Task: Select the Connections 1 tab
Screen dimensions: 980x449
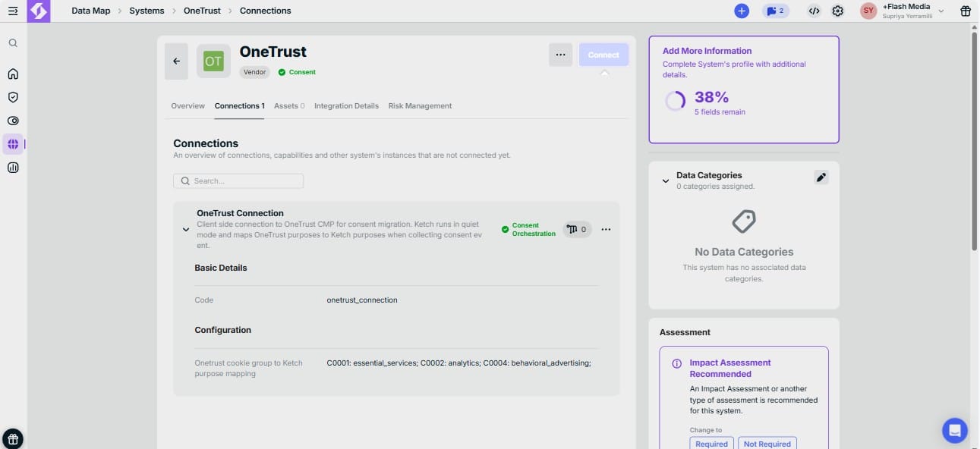Action: [x=240, y=106]
